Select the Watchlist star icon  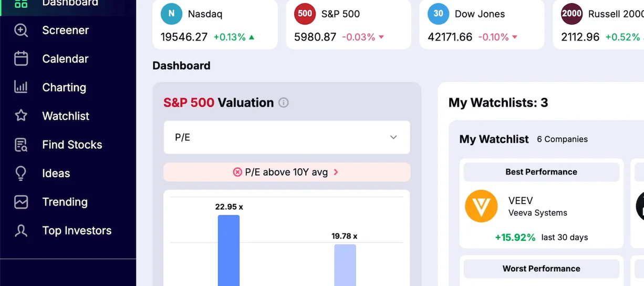(21, 116)
